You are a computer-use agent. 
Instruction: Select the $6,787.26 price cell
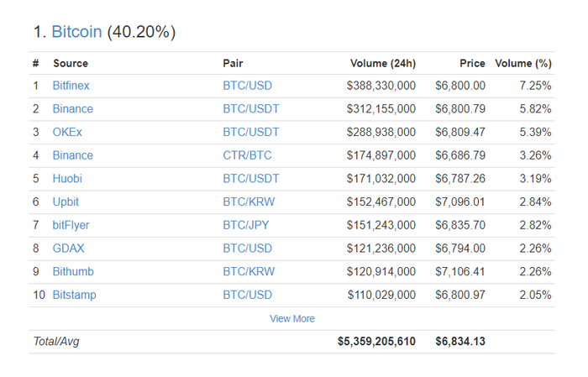(460, 178)
